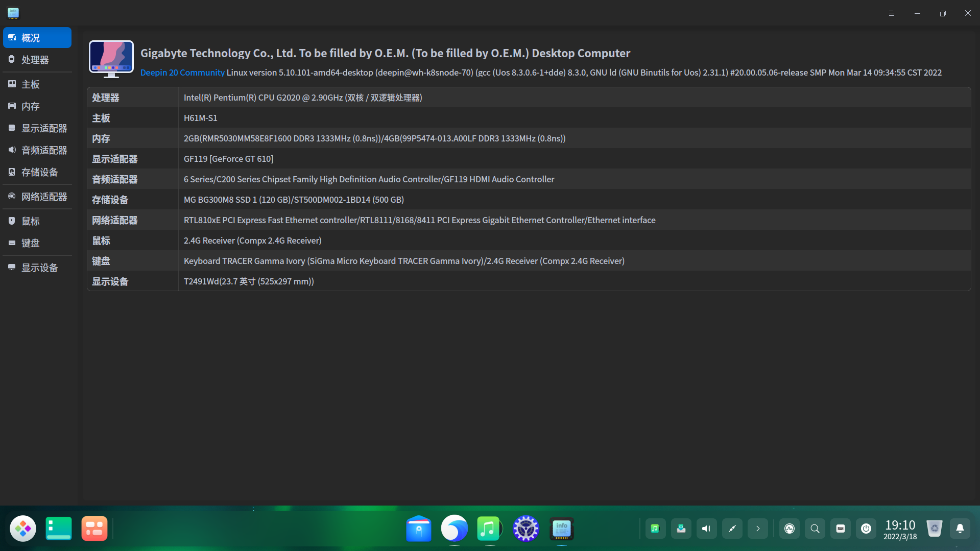Select 处理器 in the sidebar
Image resolution: width=980 pixels, height=551 pixels.
point(37,60)
